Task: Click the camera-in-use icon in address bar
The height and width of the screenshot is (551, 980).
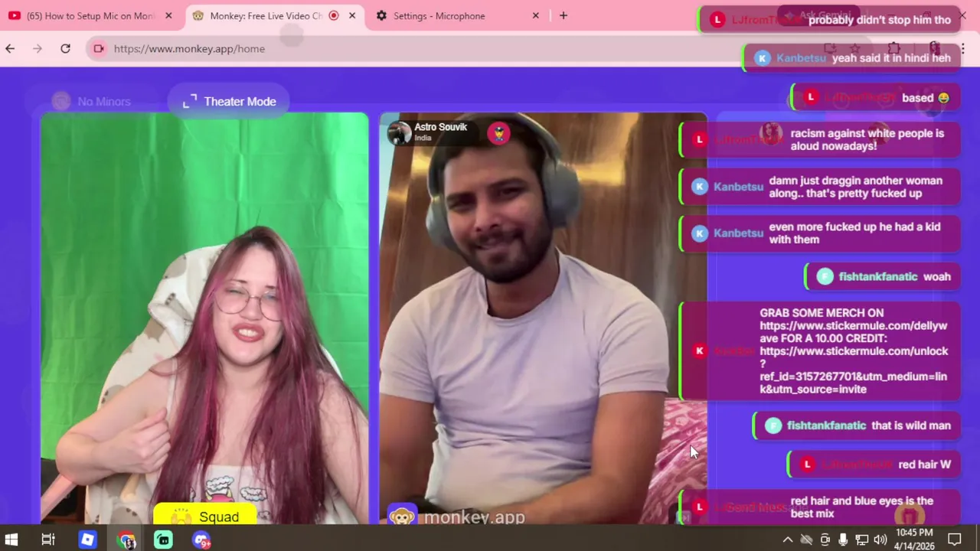Action: pos(99,48)
